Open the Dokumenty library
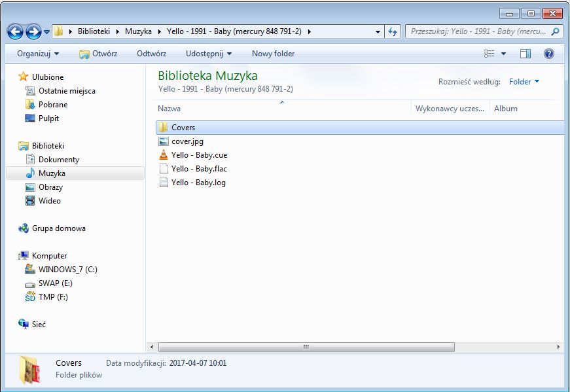Viewport: 570px width, 392px height. 59,159
